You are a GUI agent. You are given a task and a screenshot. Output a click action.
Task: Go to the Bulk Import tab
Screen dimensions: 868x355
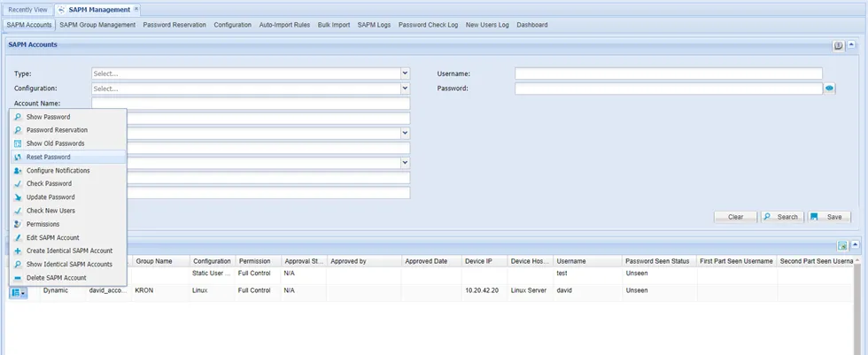[x=334, y=25]
